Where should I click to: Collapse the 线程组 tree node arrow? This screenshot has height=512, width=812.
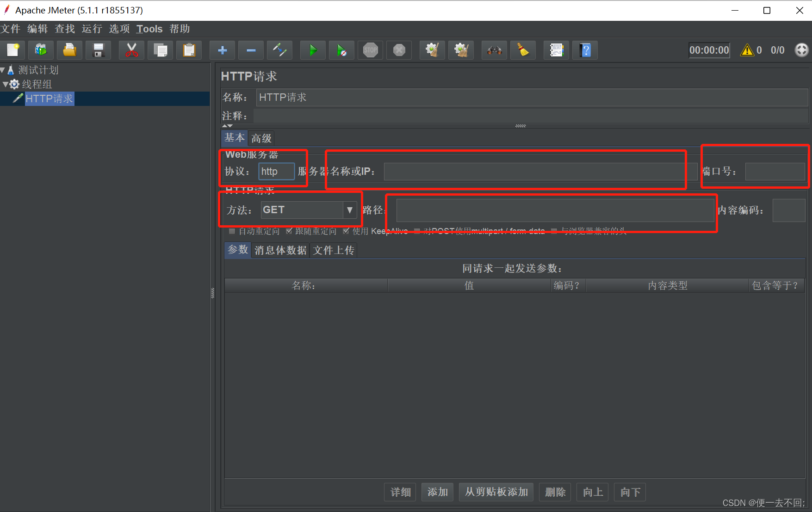[x=5, y=84]
